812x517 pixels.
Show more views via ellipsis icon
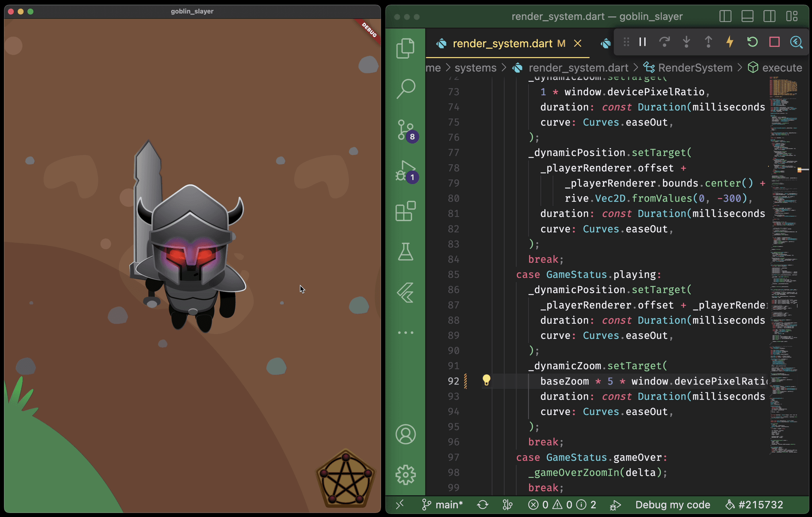pos(405,332)
